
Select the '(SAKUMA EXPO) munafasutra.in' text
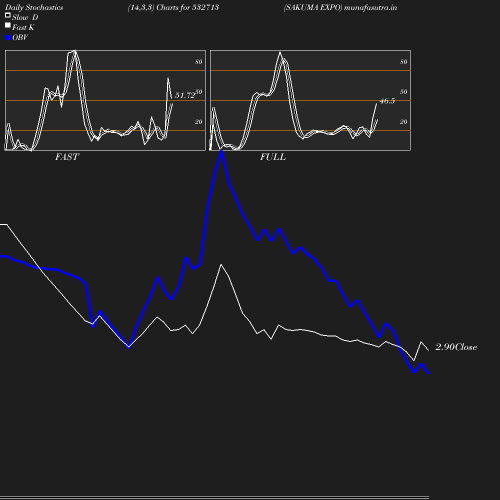(340, 8)
